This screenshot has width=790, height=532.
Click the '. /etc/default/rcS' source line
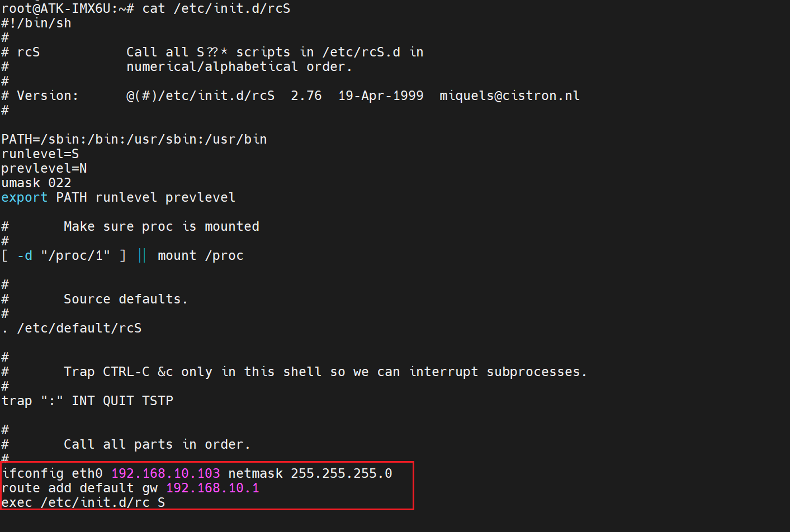coord(72,328)
